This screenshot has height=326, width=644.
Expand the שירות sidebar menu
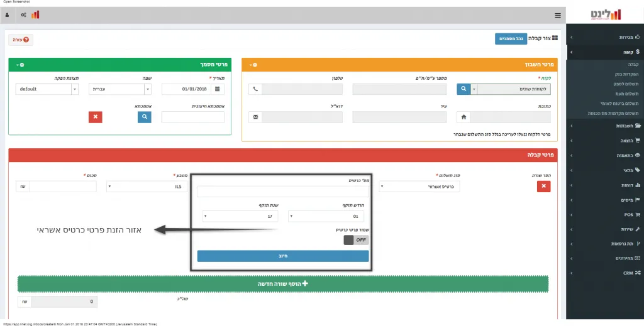click(605, 229)
